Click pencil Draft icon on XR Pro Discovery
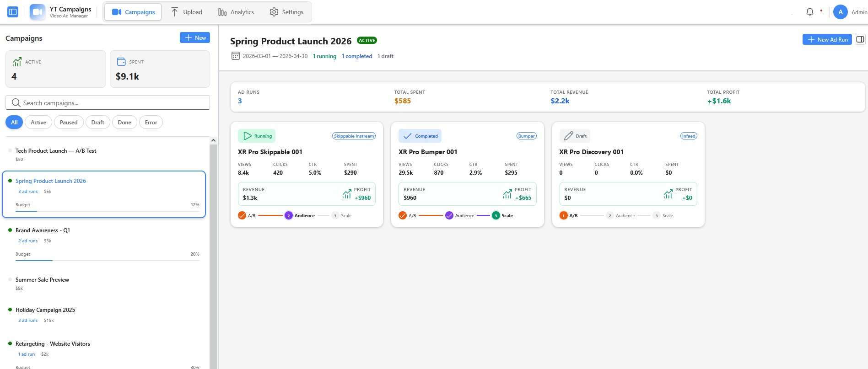 pos(568,136)
